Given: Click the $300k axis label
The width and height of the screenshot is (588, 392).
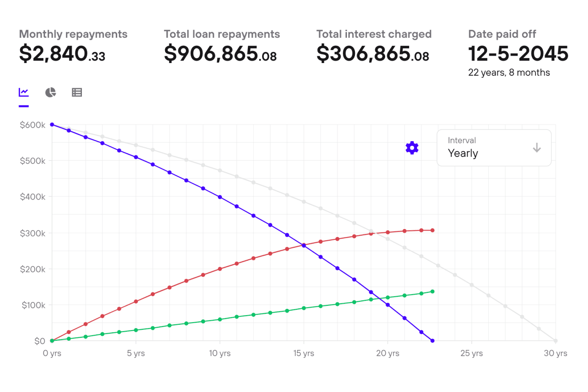Looking at the screenshot, I should pos(33,233).
